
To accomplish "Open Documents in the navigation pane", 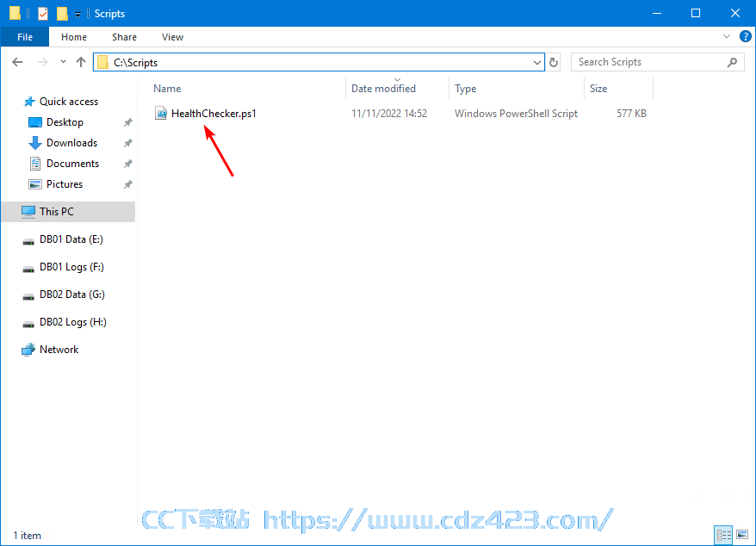I will pyautogui.click(x=72, y=164).
